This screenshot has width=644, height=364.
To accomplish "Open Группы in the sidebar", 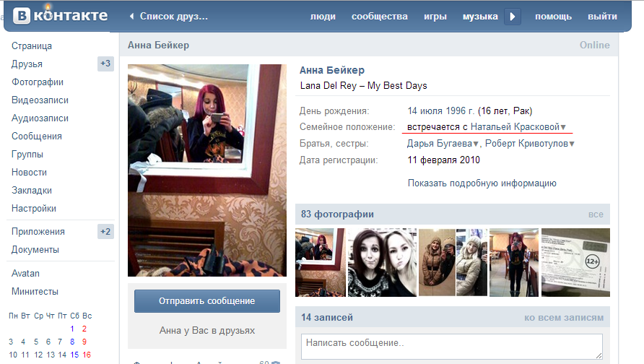I will tap(27, 155).
